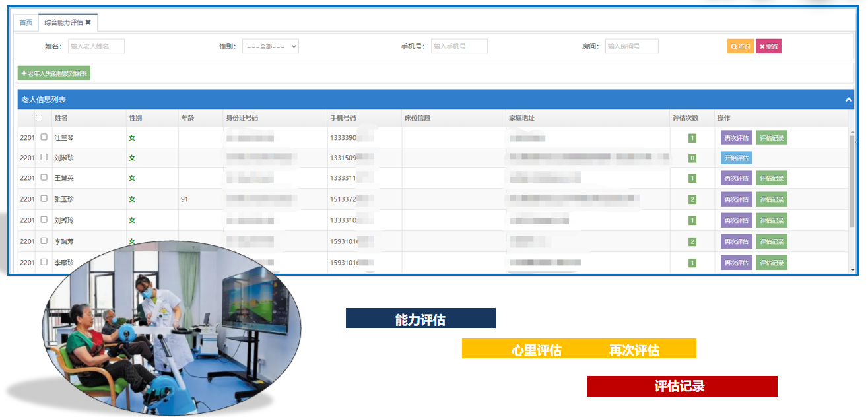Image resolution: width=868 pixels, height=417 pixels.
Task: Click into the 房间 room number field
Action: 631,46
